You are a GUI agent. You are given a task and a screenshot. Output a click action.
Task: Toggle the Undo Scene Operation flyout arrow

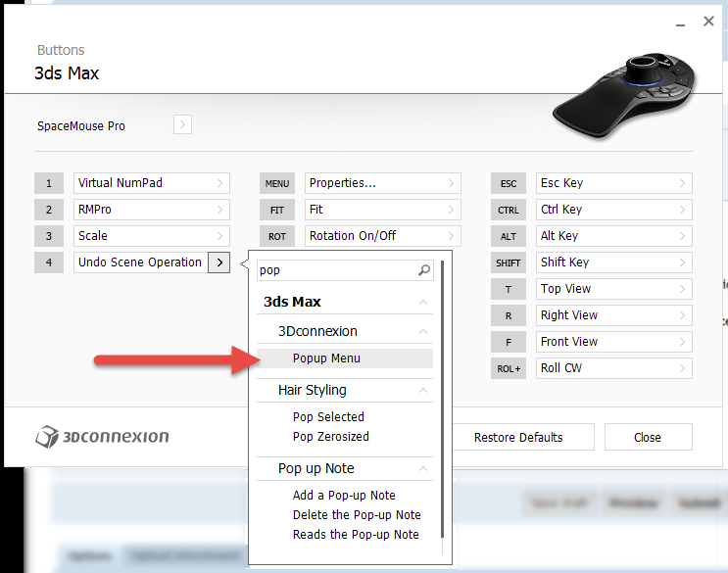219,263
